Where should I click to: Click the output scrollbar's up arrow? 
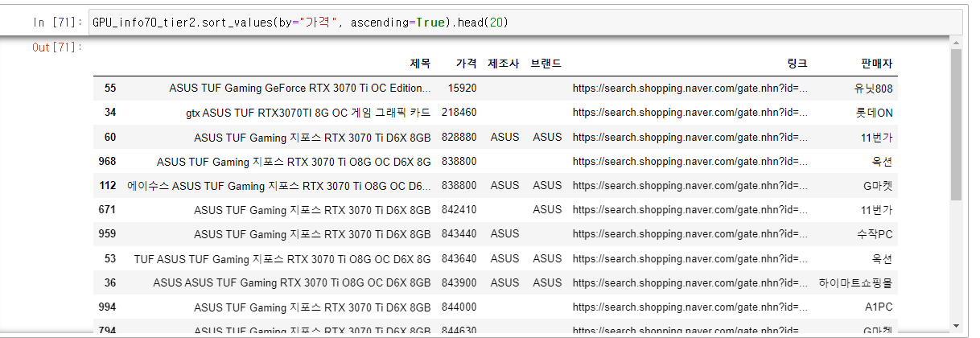click(956, 42)
